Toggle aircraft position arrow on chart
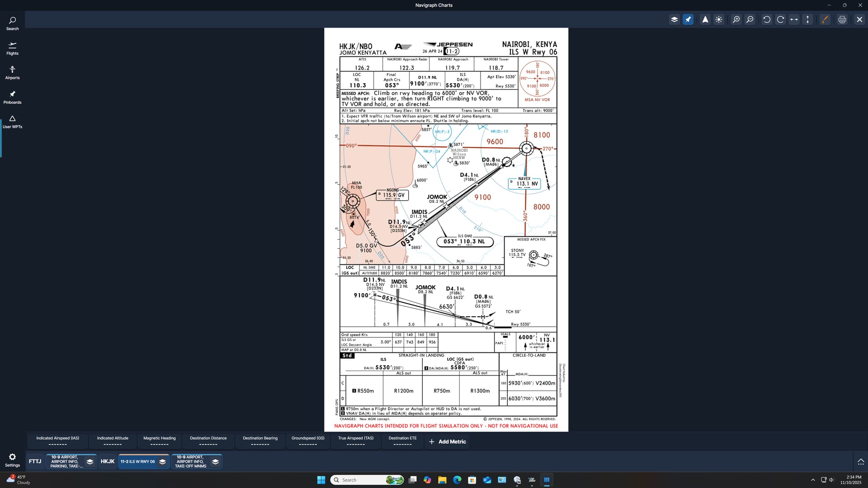868x488 pixels. click(705, 19)
